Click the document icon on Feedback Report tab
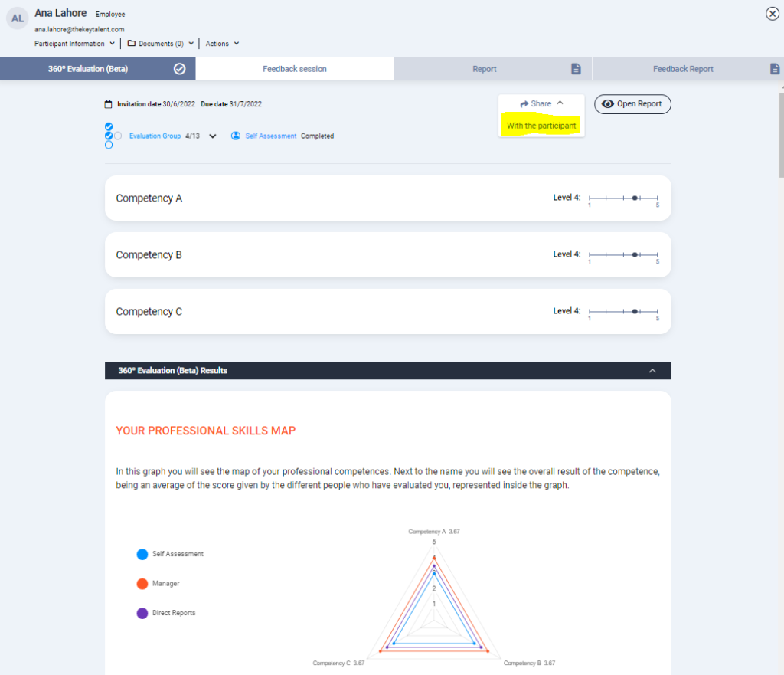 [775, 69]
